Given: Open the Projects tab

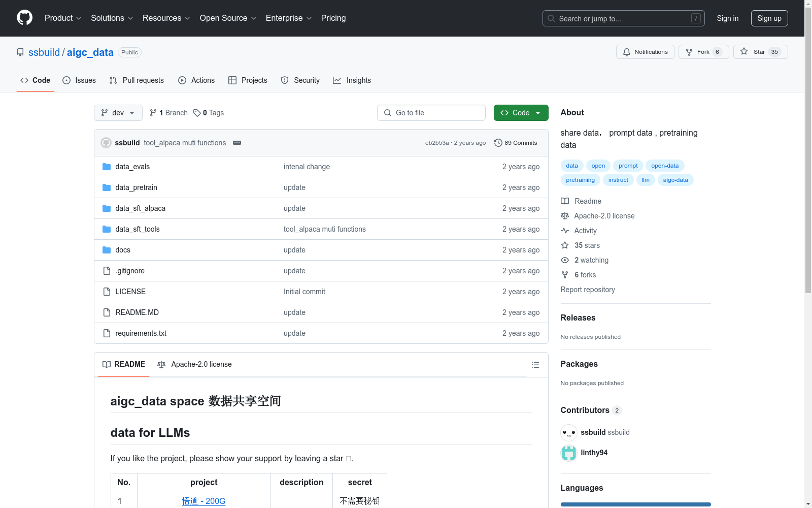Looking at the screenshot, I should (x=248, y=80).
